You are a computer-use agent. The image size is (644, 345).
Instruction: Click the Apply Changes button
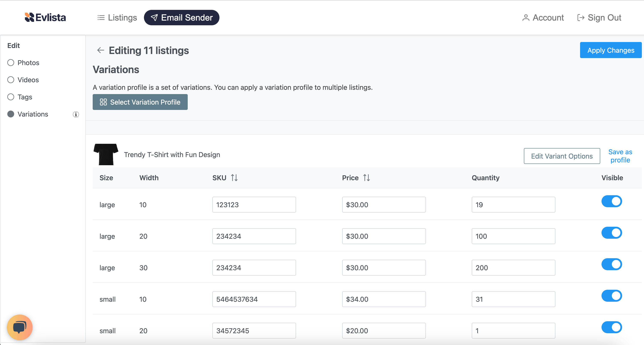[611, 50]
